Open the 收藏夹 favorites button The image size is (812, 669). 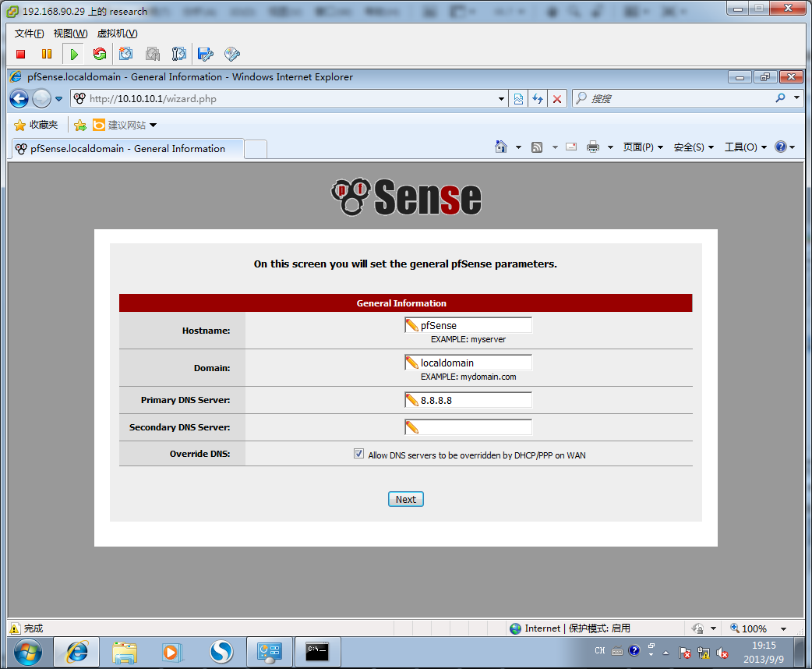click(36, 125)
